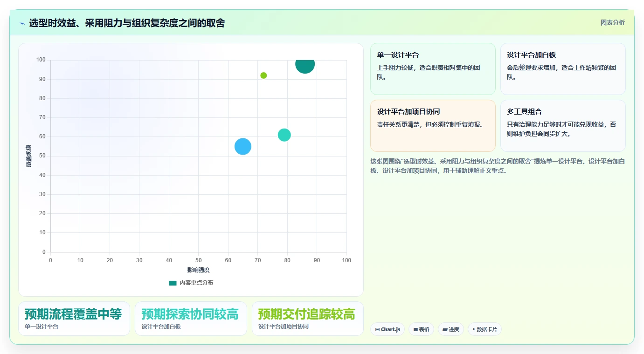Click the 预期流程覆盖中等 stat card
The width and height of the screenshot is (644, 354).
click(x=74, y=319)
